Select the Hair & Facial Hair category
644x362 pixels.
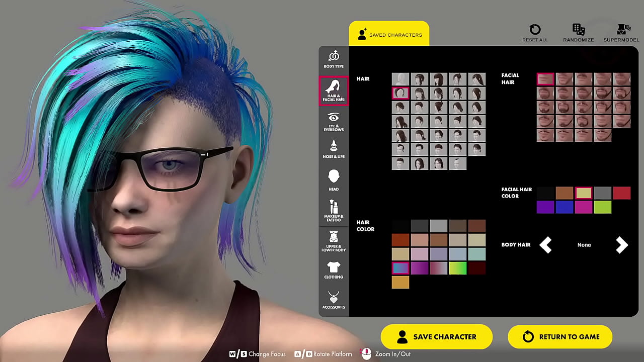pos(334,91)
